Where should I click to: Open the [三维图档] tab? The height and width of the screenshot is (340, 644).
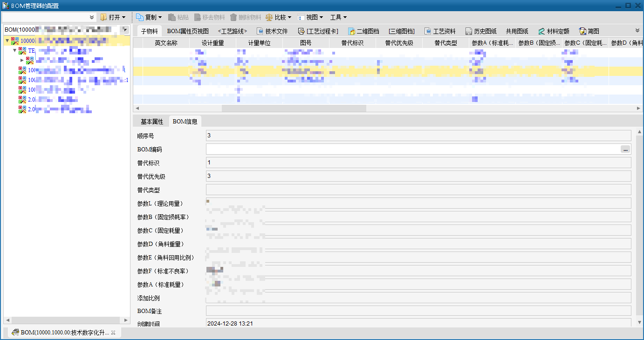(401, 31)
